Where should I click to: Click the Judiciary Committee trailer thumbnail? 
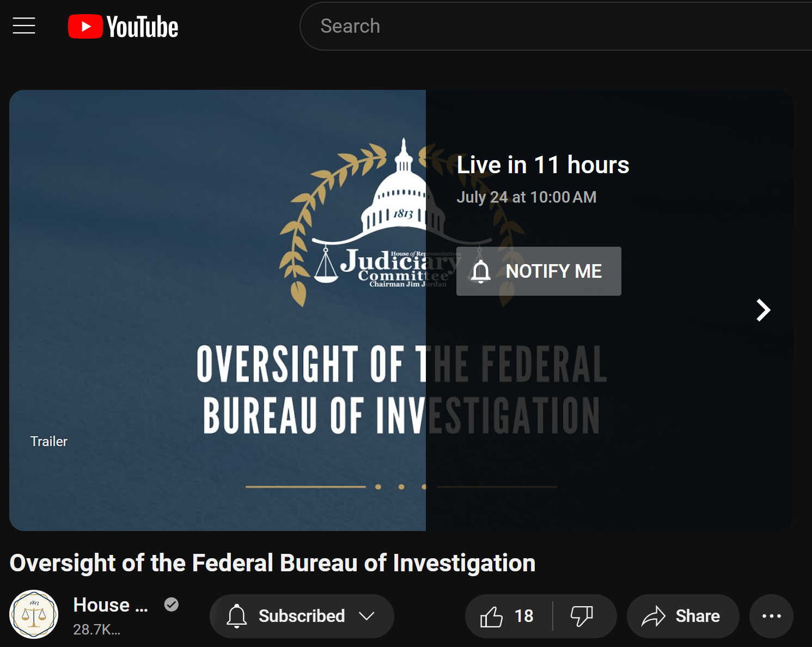tap(217, 310)
